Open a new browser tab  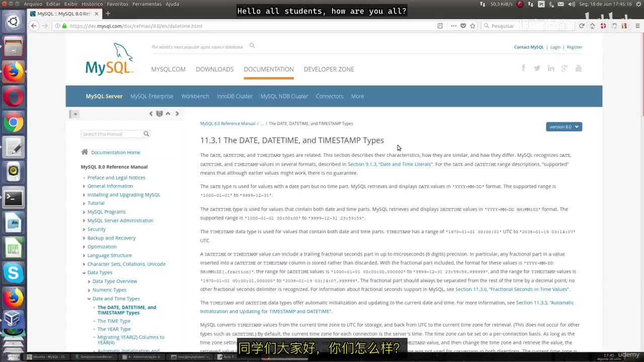pyautogui.click(x=107, y=14)
